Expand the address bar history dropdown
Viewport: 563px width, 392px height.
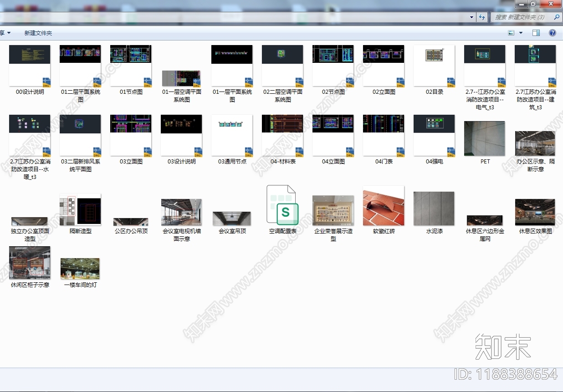[x=472, y=17]
